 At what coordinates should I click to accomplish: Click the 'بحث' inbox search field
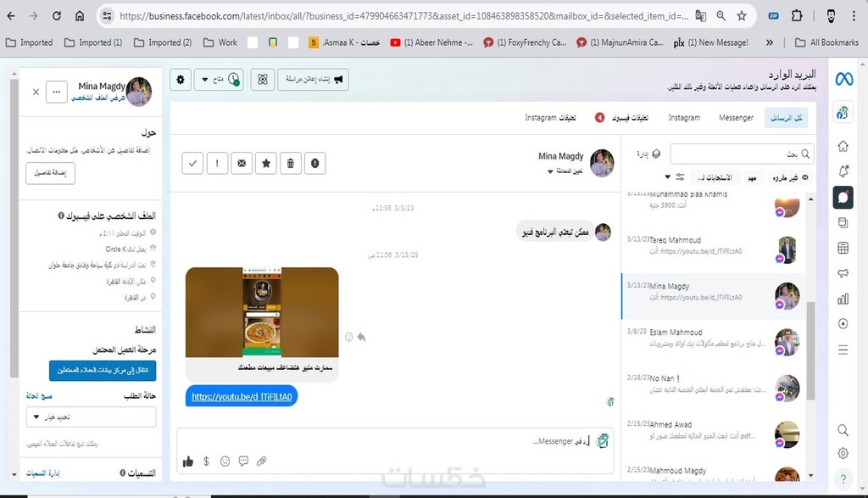[742, 154]
